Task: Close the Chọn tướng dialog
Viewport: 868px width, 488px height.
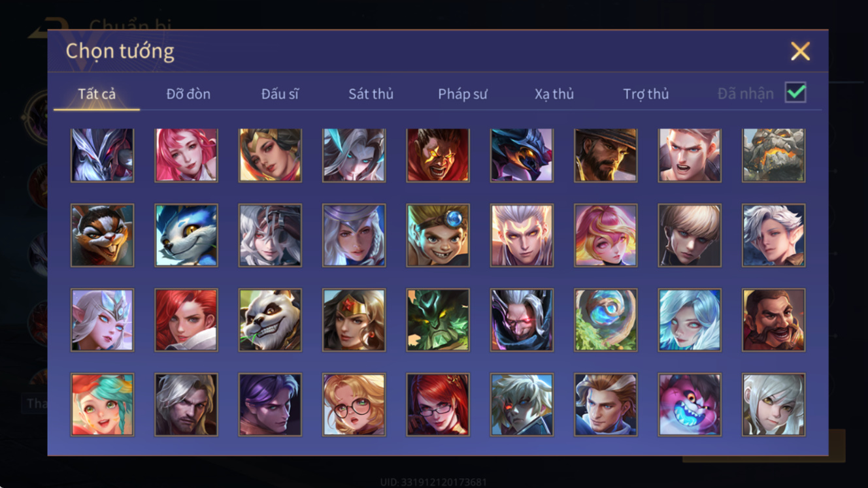Action: [800, 51]
